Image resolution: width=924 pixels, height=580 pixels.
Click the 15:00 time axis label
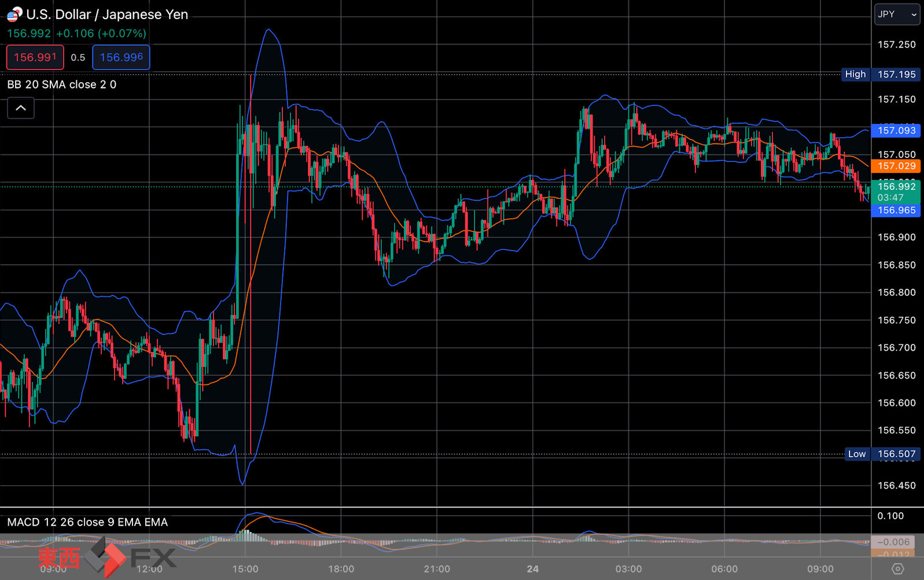tap(245, 569)
